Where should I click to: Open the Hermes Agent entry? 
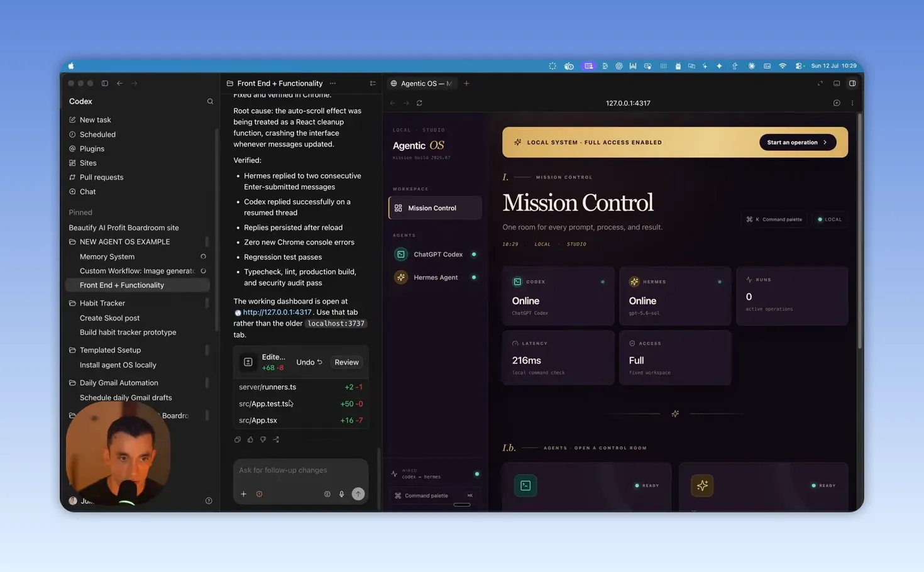(435, 277)
